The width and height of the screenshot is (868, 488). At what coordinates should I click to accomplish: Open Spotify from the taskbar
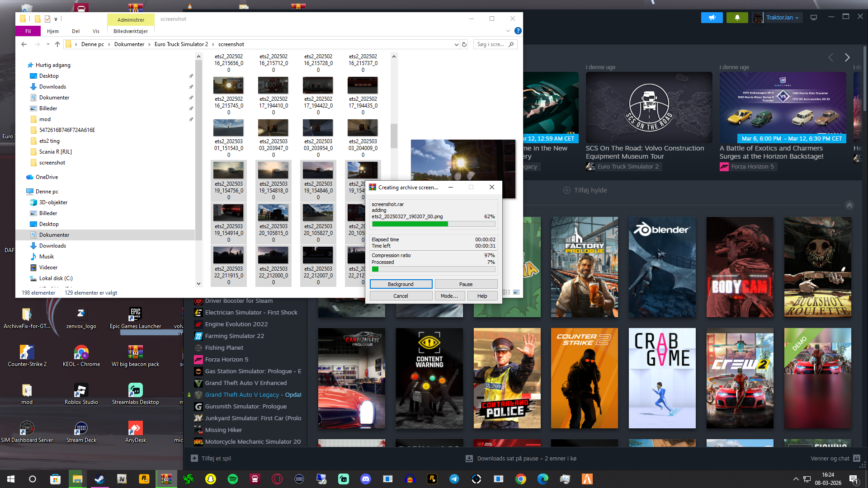coord(233,479)
